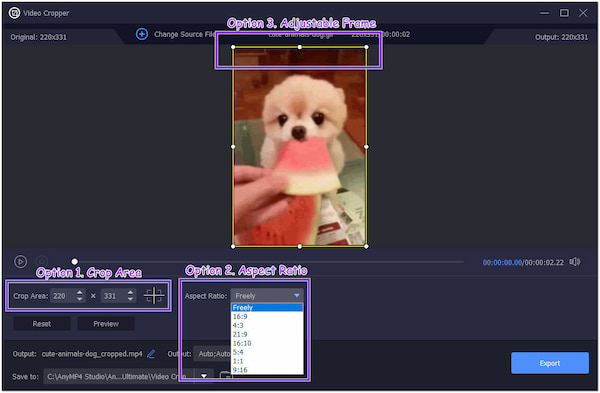This screenshot has width=600, height=393.
Task: Click the output settings field showing Auto;Auto
Action: click(x=212, y=354)
